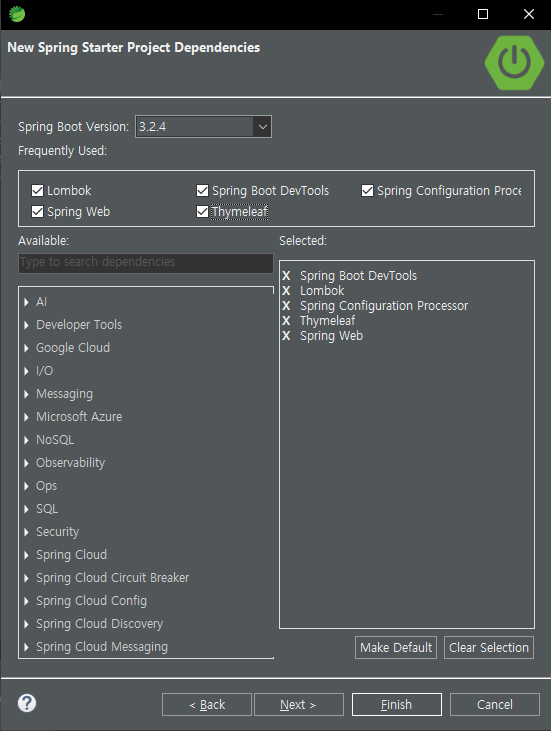The width and height of the screenshot is (551, 731).
Task: Focus the dependency search field
Action: (x=146, y=262)
